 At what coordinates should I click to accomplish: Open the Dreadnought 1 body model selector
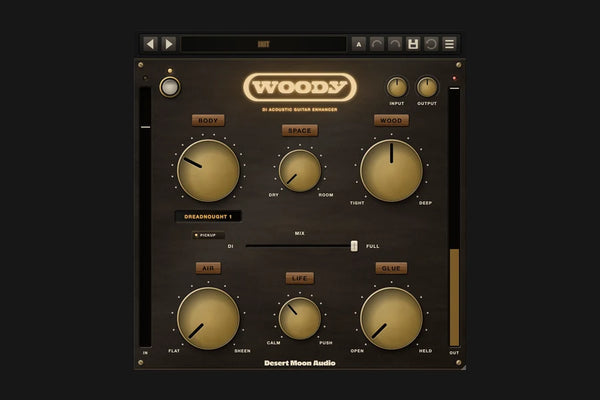[208, 217]
